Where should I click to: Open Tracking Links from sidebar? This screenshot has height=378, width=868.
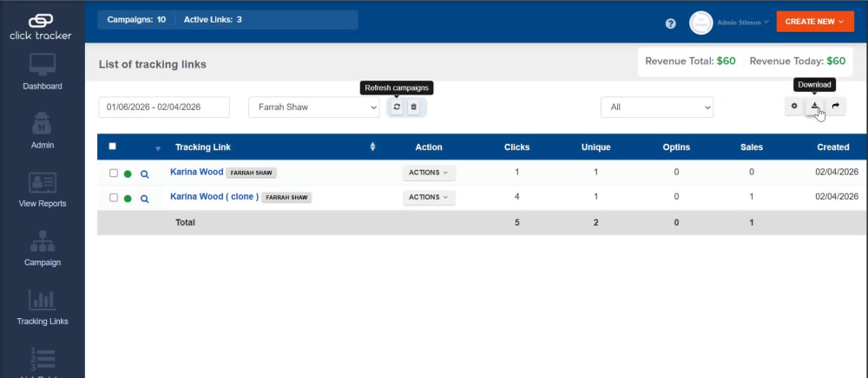click(42, 308)
